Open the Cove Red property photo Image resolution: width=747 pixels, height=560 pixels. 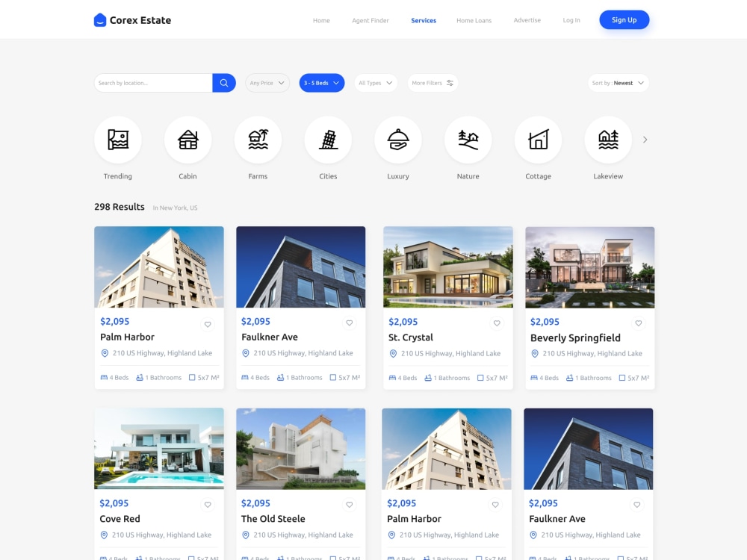tap(159, 449)
